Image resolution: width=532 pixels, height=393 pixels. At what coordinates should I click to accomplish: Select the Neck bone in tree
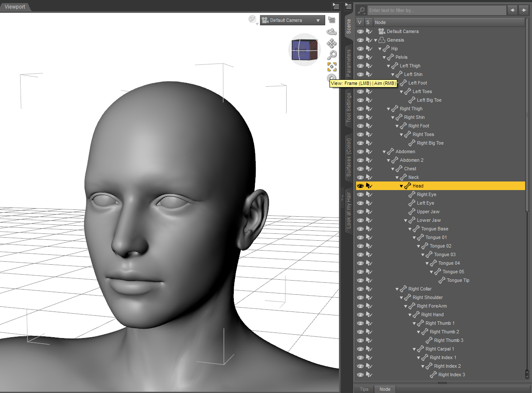413,177
